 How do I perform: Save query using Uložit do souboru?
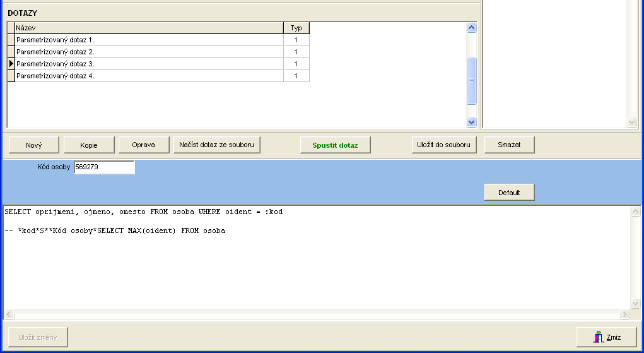[443, 145]
